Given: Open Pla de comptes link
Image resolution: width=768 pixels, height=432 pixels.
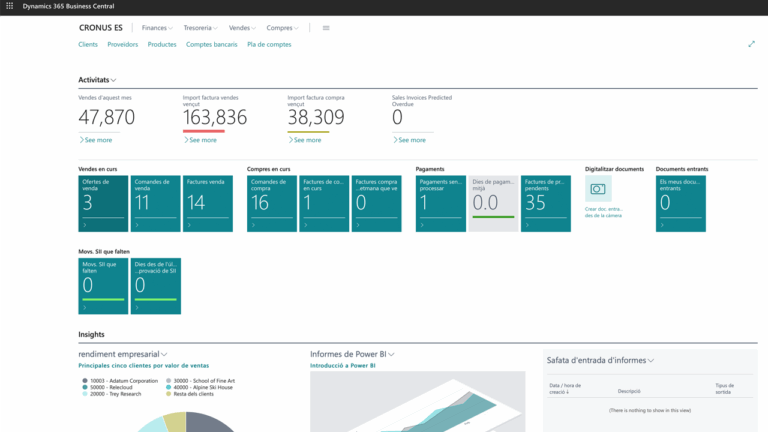Looking at the screenshot, I should [269, 44].
